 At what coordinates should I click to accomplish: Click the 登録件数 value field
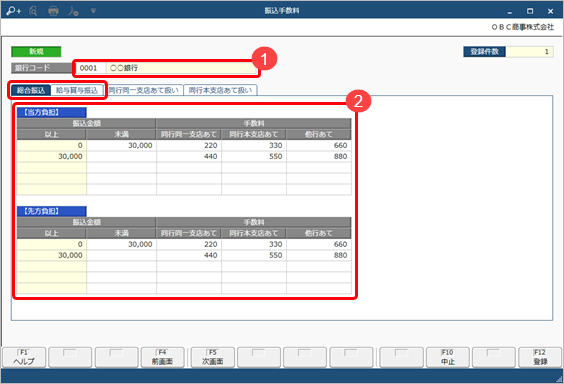click(x=529, y=52)
